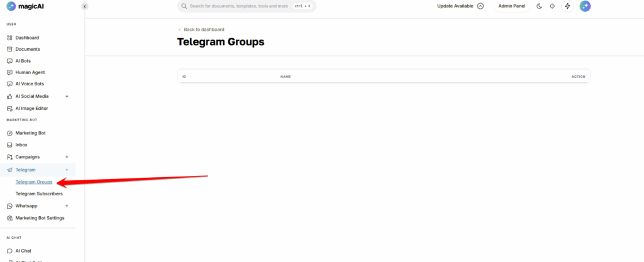Expand the Campaigns submenu plus

pyautogui.click(x=67, y=157)
